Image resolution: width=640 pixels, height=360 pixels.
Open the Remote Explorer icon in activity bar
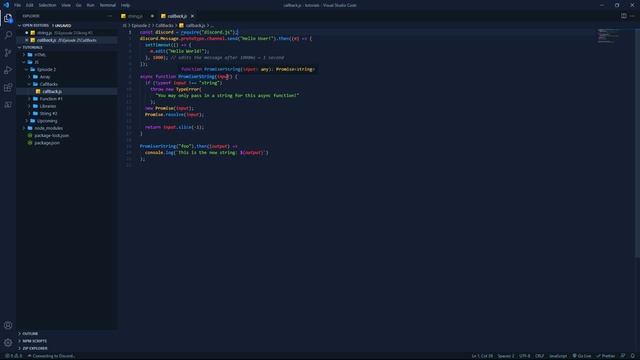tap(8, 105)
